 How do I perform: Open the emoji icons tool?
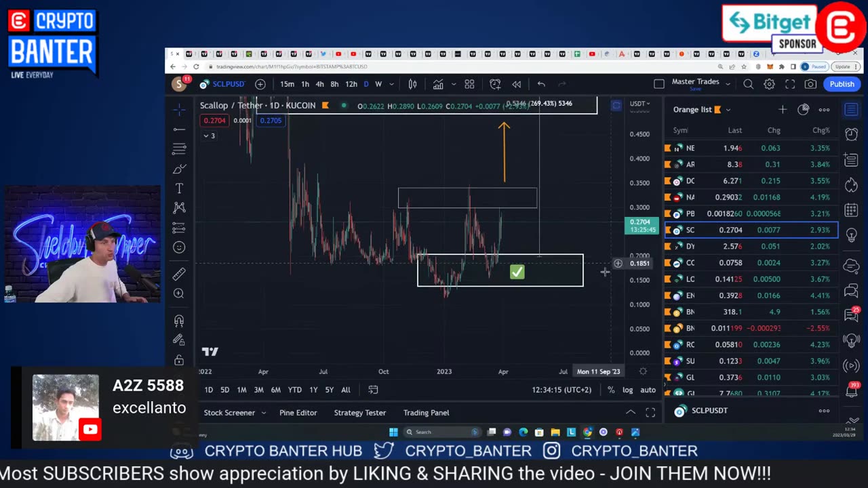pyautogui.click(x=179, y=247)
